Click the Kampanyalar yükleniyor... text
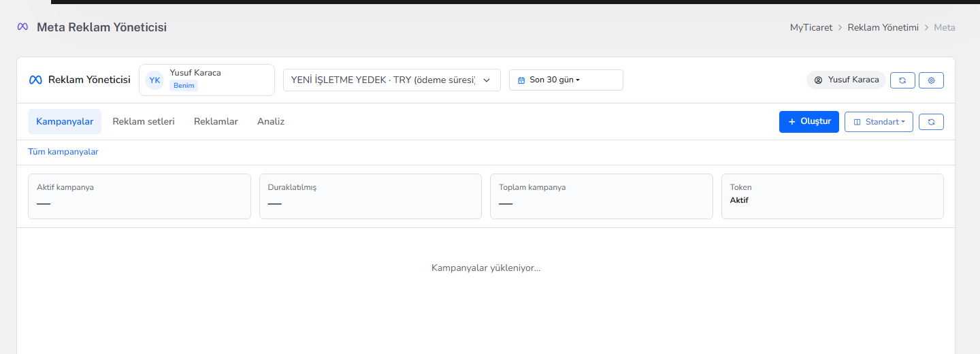Viewport: 980px width, 354px height. point(486,268)
